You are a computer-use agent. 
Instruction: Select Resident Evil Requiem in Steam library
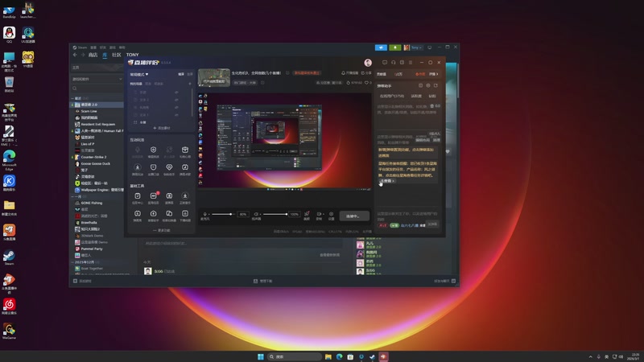pyautogui.click(x=97, y=125)
